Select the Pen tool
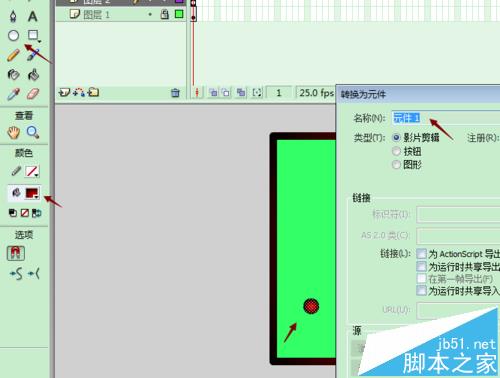The width and height of the screenshot is (500, 378). tap(13, 16)
